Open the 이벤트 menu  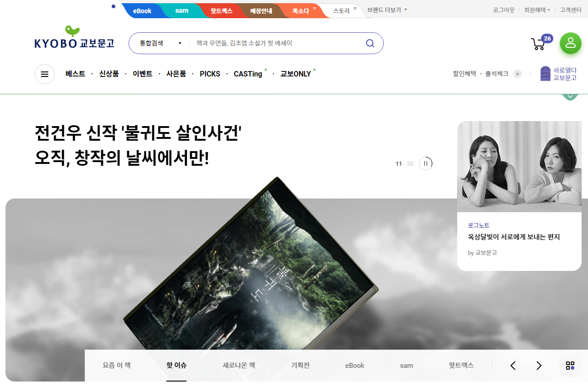point(143,74)
